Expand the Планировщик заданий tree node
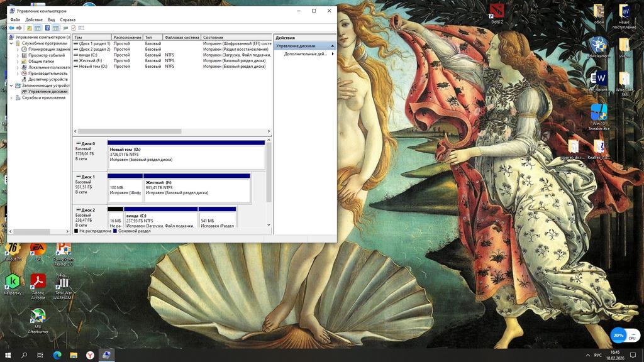644x362 pixels. pyautogui.click(x=18, y=49)
